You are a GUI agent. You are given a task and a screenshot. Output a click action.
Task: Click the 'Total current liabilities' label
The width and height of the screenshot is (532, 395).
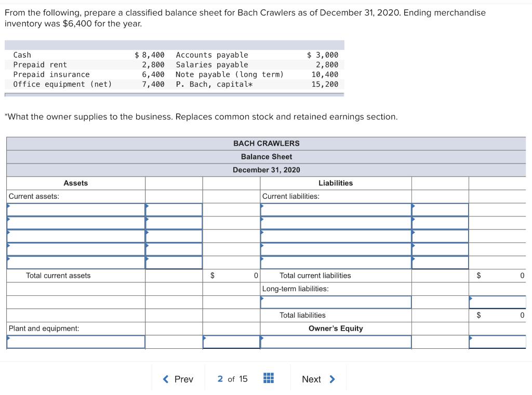pos(315,275)
